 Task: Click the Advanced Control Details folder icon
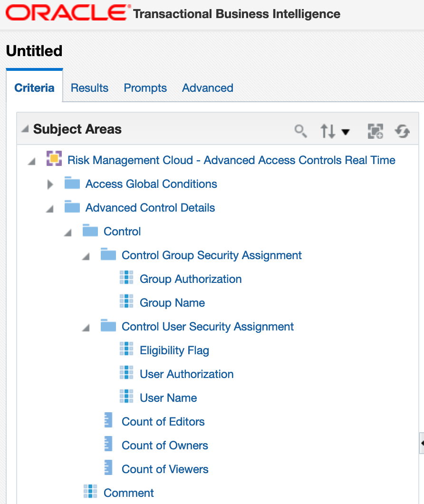(72, 206)
